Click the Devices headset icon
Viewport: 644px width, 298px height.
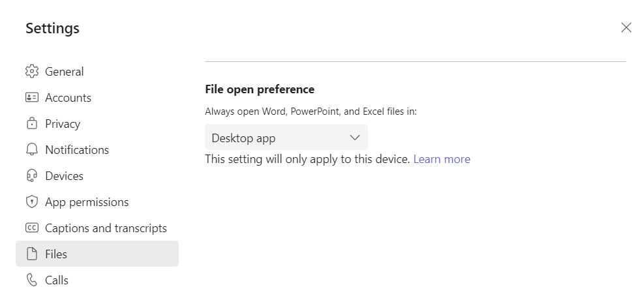pos(31,175)
